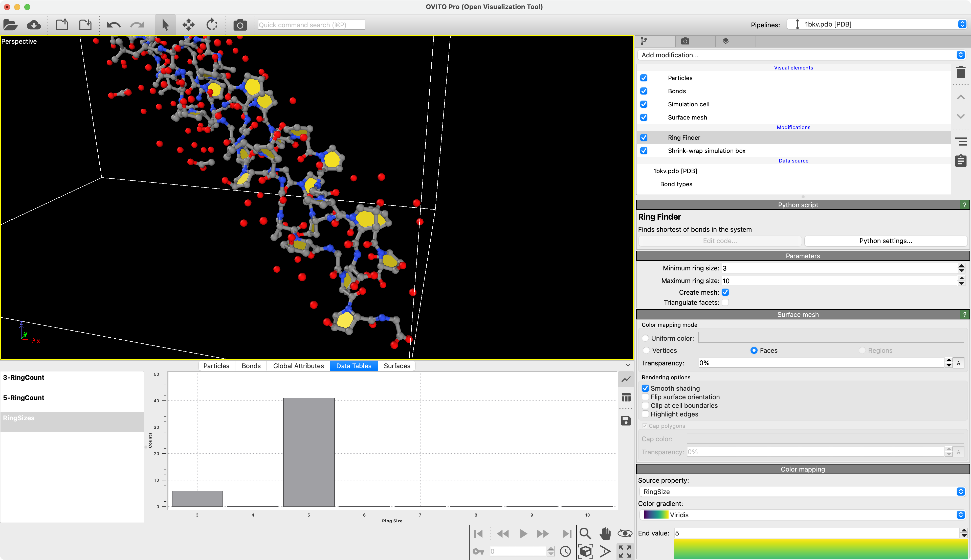
Task: Delete selected modifier with trash icon
Action: [x=961, y=72]
